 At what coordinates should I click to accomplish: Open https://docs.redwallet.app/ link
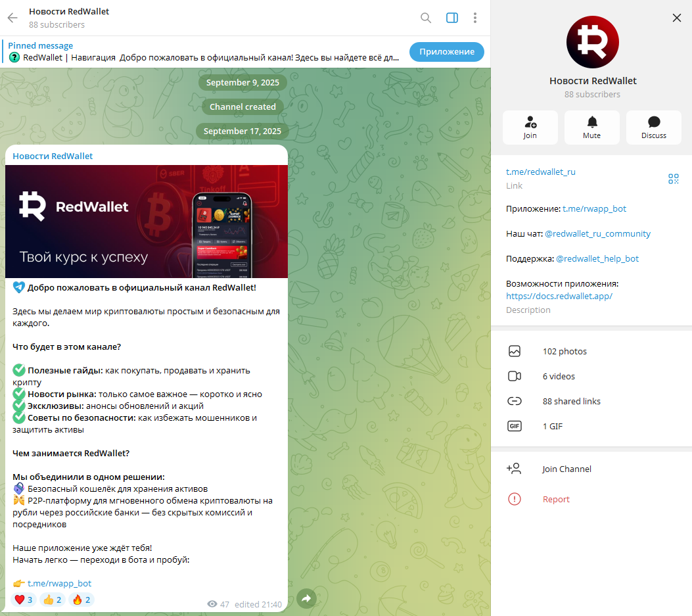(559, 296)
